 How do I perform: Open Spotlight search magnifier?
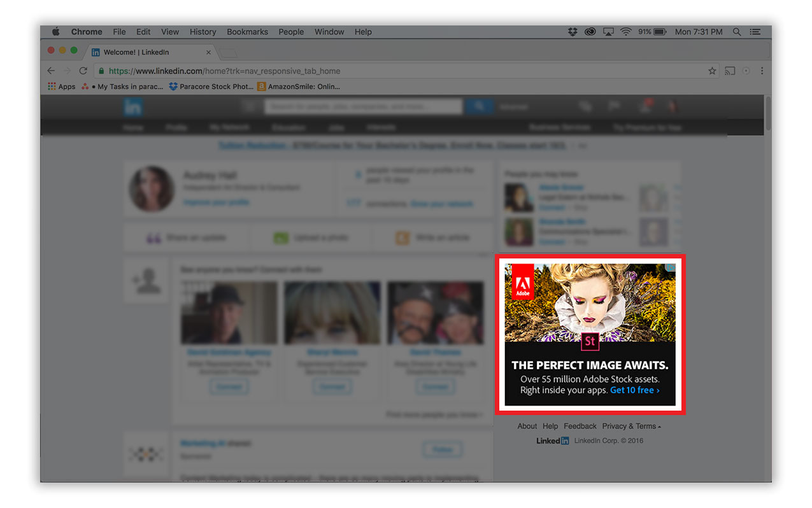[737, 32]
